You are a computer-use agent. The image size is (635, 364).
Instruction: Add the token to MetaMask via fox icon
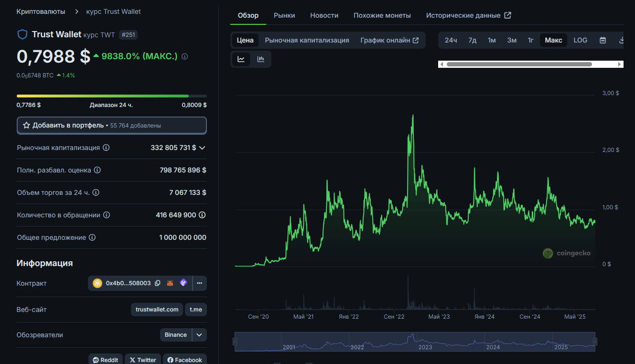click(170, 283)
